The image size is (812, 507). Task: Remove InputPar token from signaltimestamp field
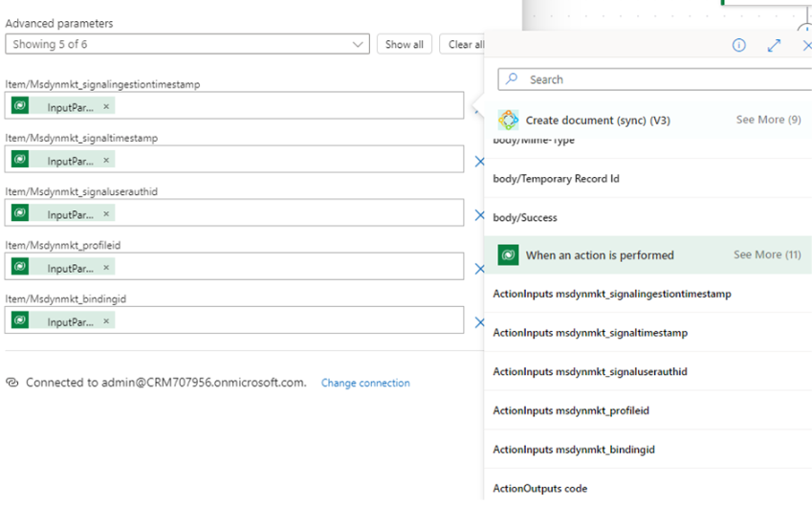(x=106, y=160)
